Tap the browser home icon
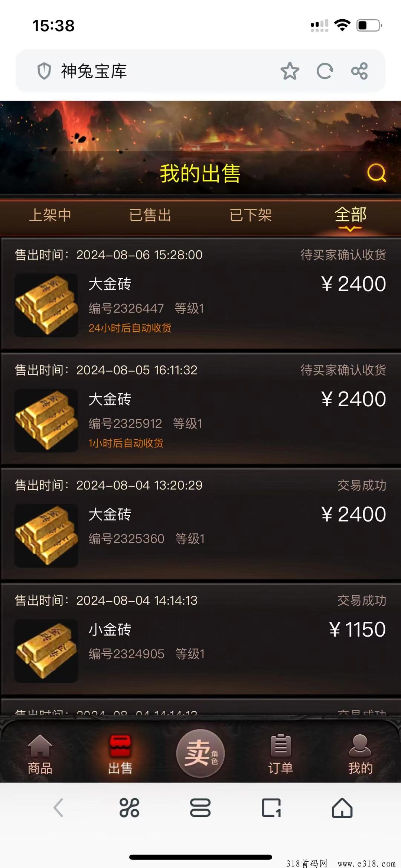The image size is (401, 868). pyautogui.click(x=342, y=807)
